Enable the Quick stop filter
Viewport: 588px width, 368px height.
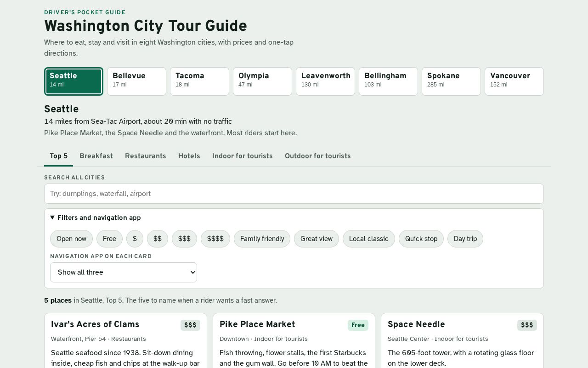(421, 239)
